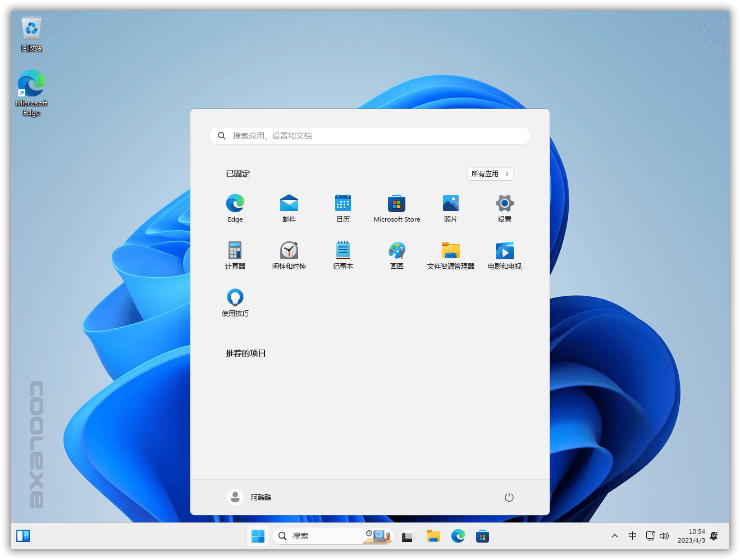This screenshot has width=740, height=560.
Task: Expand 所有应用 to see all apps
Action: tap(490, 174)
